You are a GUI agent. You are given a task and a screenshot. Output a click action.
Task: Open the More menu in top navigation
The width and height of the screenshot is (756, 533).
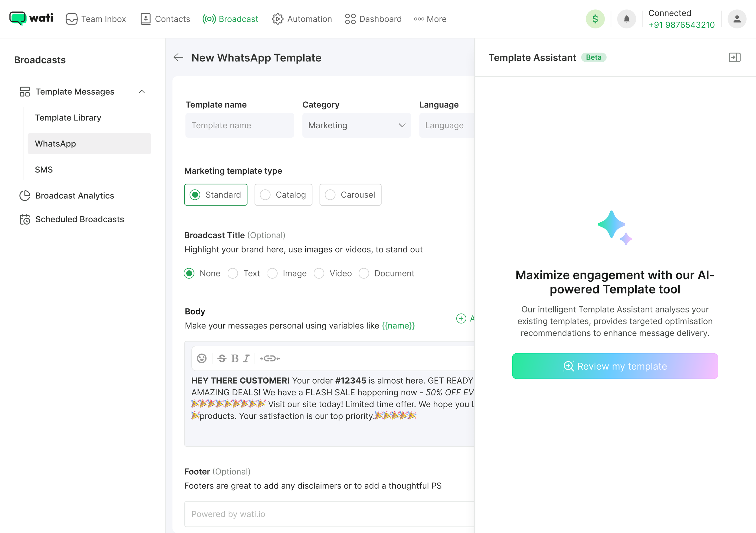pyautogui.click(x=430, y=19)
